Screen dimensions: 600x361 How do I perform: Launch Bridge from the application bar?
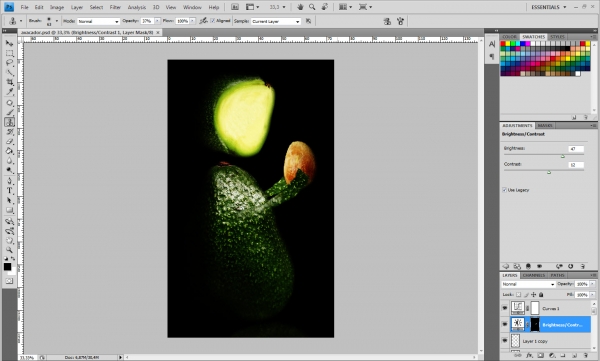click(235, 7)
